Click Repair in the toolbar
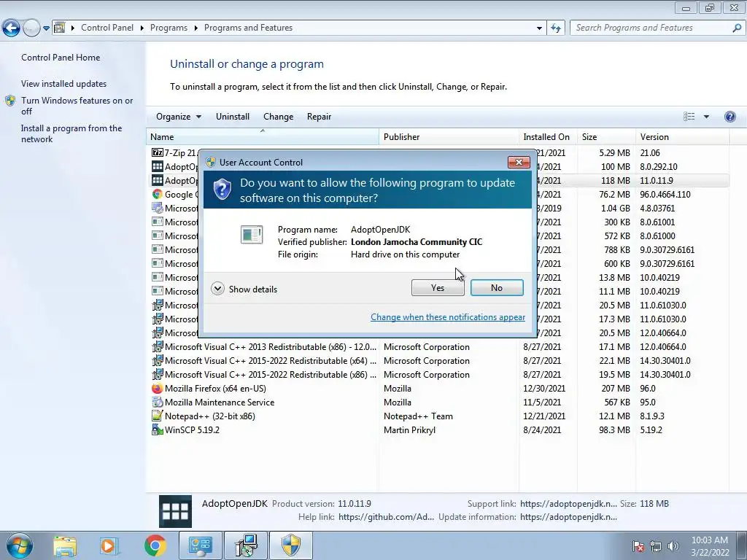 tap(319, 117)
